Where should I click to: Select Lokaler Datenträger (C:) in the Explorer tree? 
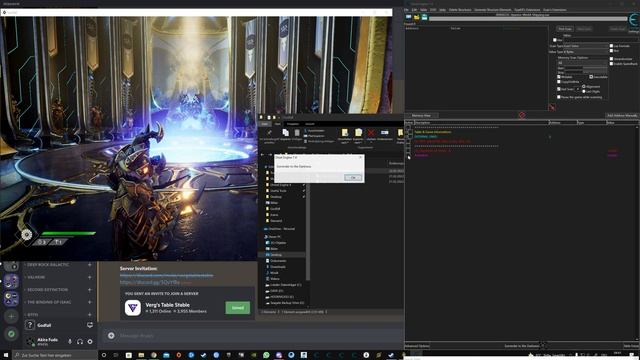pyautogui.click(x=285, y=285)
